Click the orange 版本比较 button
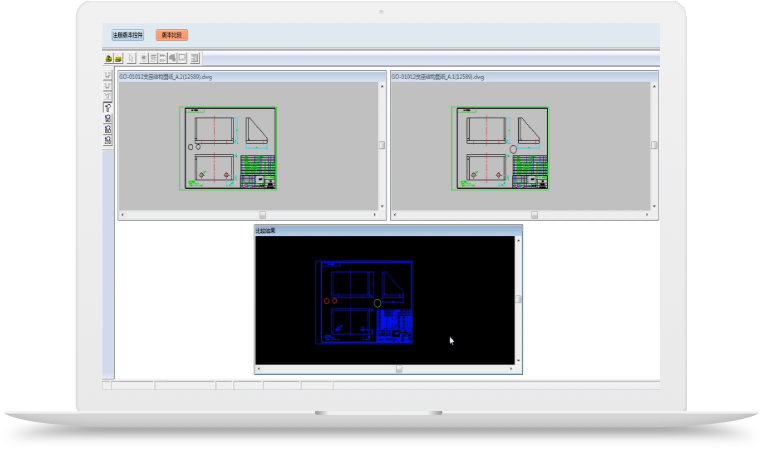This screenshot has height=449, width=763. tap(173, 35)
